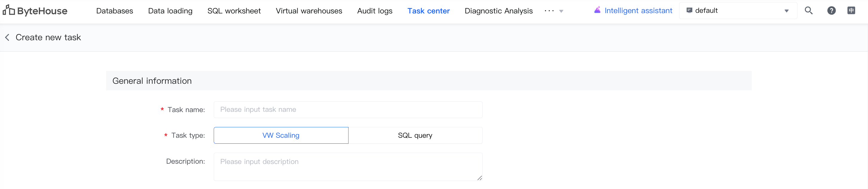Go to SQL worksheet
The width and height of the screenshot is (868, 189).
(x=234, y=11)
